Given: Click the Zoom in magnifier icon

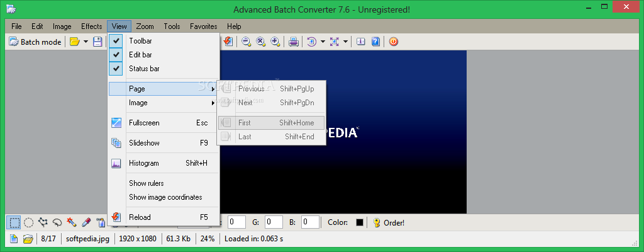Looking at the screenshot, I should pyautogui.click(x=275, y=42).
